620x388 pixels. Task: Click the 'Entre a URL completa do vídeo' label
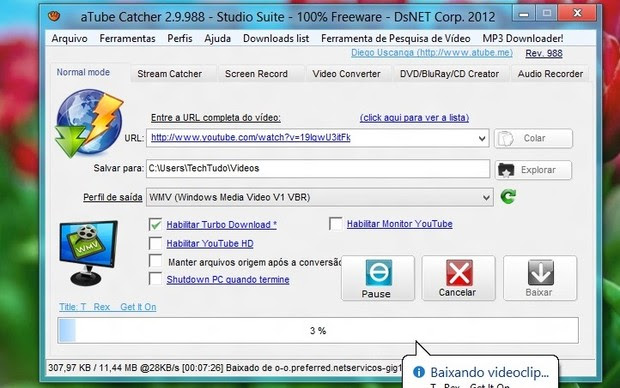[216, 117]
